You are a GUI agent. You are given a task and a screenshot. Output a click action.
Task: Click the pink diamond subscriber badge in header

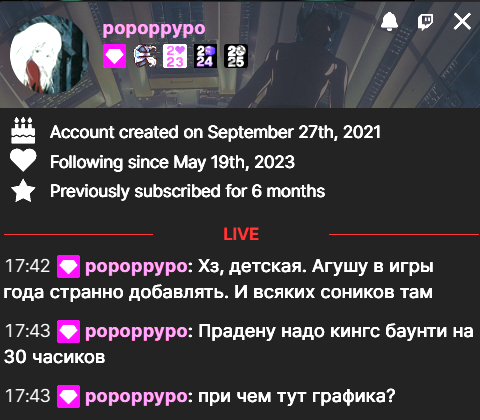pyautogui.click(x=114, y=56)
